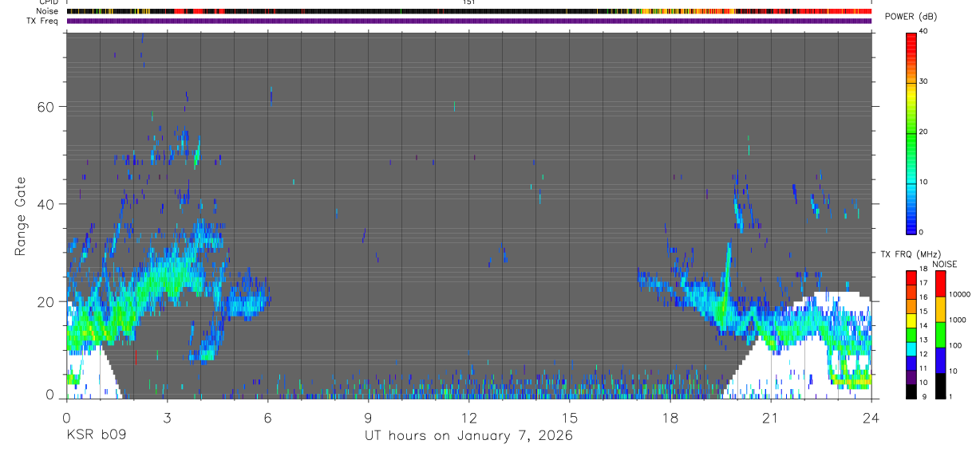
Task: Click the x-axis tick label 21
Action: click(771, 418)
